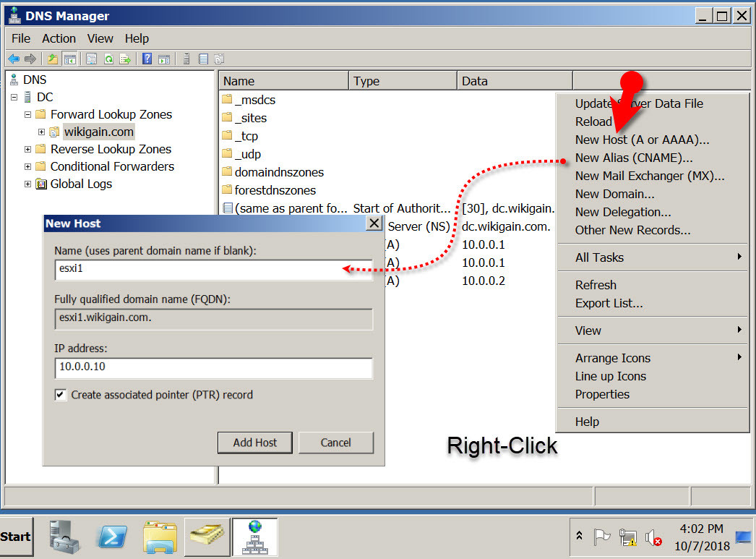Click the DNS root node icon
Image resolution: width=756 pixels, height=559 pixels.
14,80
